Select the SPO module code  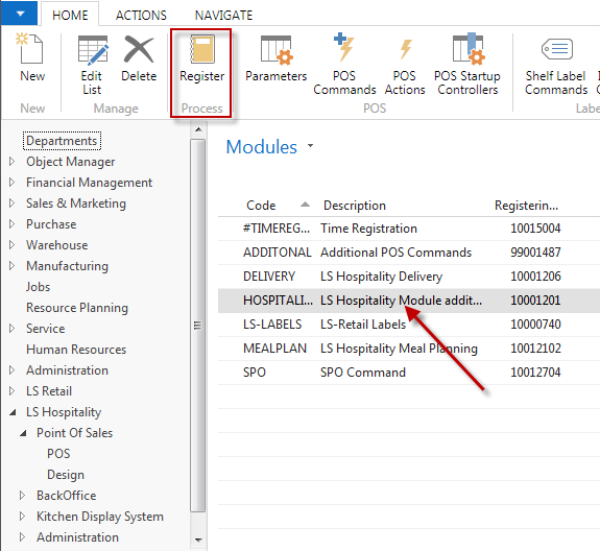tap(254, 372)
